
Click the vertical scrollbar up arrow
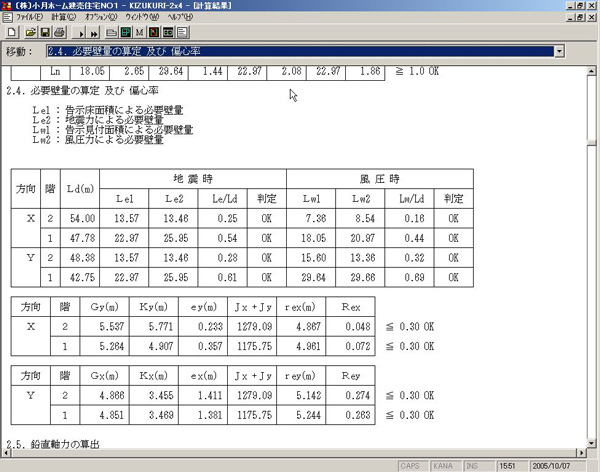pos(592,72)
